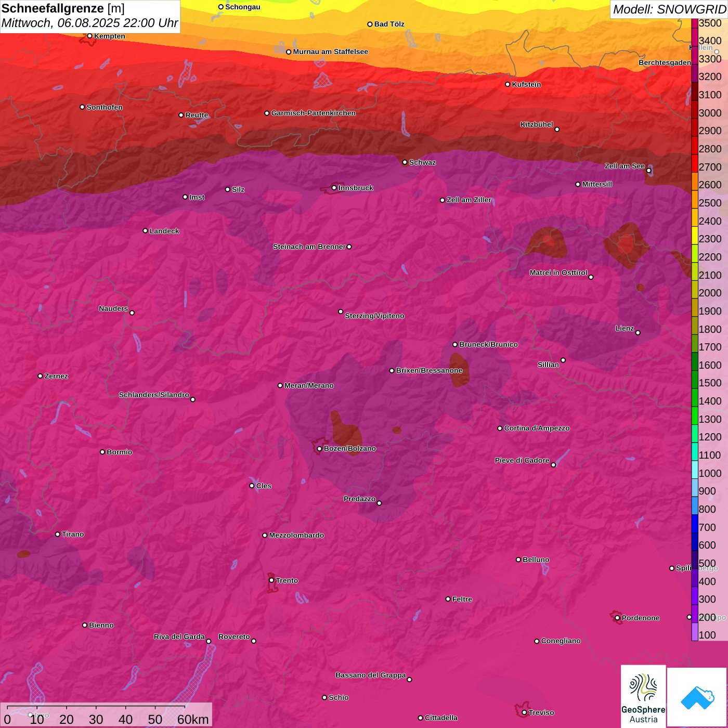Image resolution: width=728 pixels, height=728 pixels.
Task: Click the Kitzbühel location dot
Action: pos(557,129)
